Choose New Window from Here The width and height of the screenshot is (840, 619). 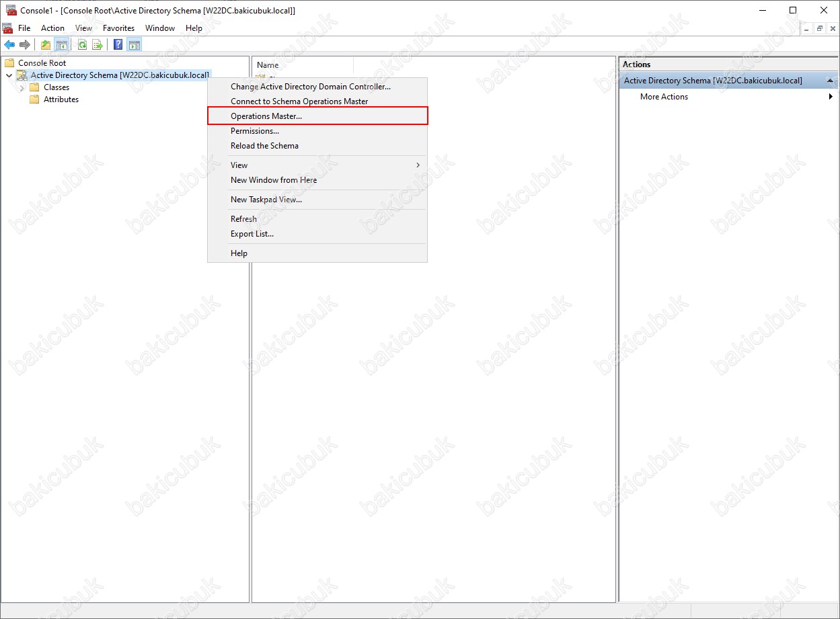[x=317, y=180]
